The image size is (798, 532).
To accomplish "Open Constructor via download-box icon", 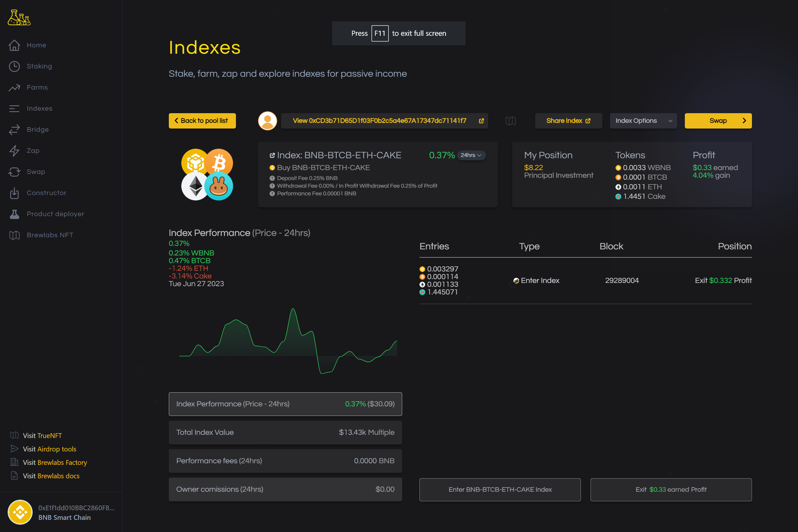I will tap(14, 193).
